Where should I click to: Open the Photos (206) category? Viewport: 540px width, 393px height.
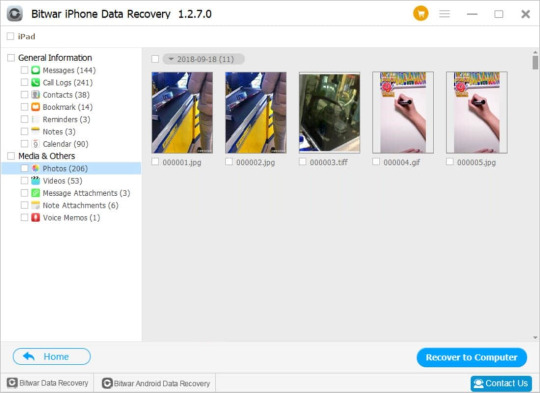pos(71,168)
